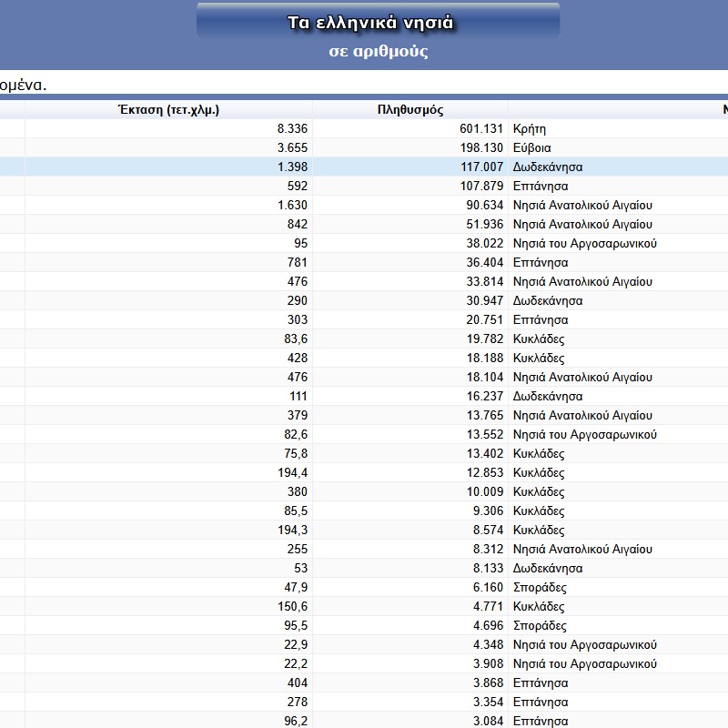728x728 pixels.
Task: Click area value 75,8
Action: 296,453
